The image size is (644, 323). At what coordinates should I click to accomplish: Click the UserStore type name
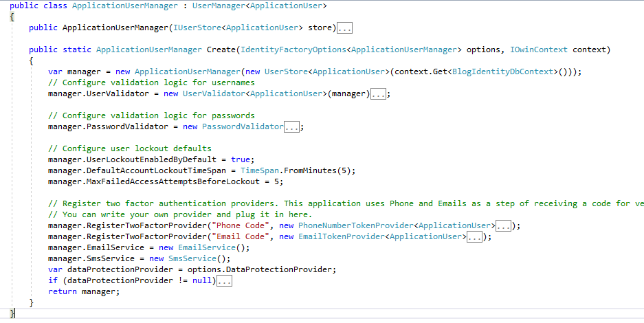(286, 72)
